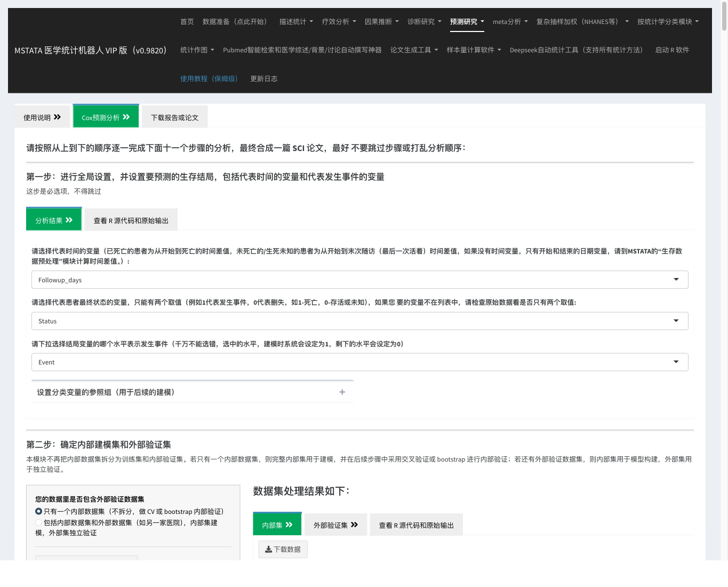
Task: Open 按统计学分类模块 menu
Action: 668,21
